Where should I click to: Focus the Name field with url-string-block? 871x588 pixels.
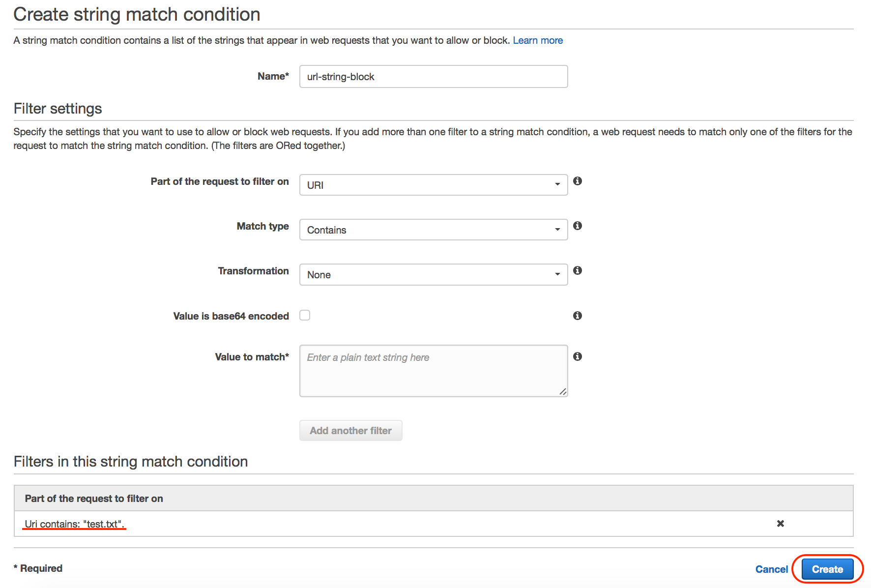click(x=433, y=77)
